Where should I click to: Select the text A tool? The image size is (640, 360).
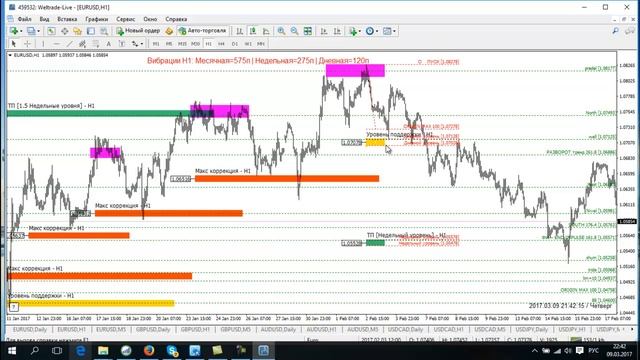point(109,44)
